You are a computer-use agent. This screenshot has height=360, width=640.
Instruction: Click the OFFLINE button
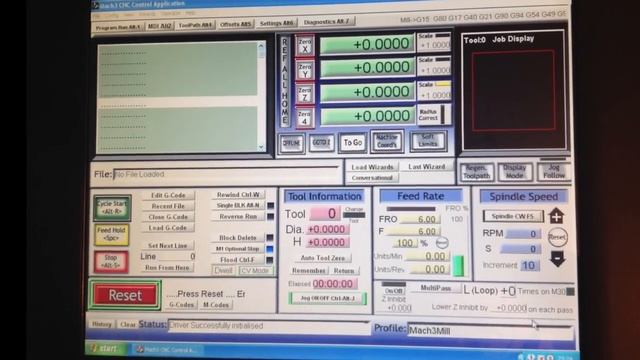[x=291, y=143]
